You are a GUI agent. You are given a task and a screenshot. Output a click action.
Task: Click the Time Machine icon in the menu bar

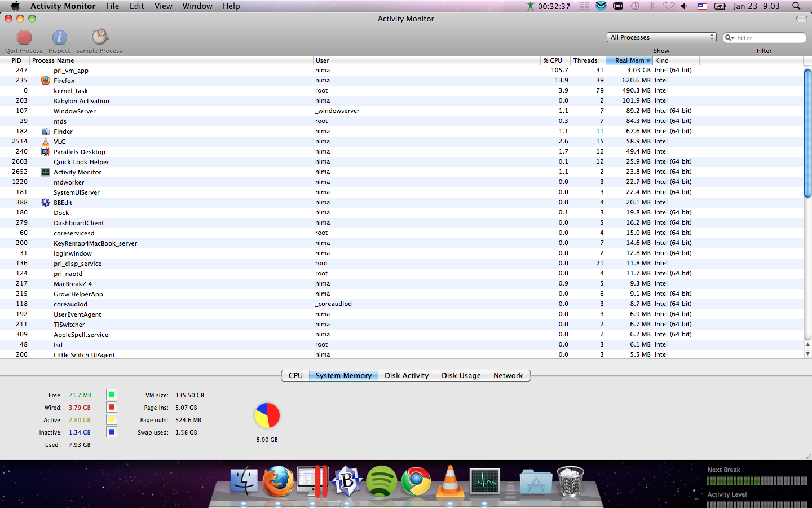[x=635, y=6]
